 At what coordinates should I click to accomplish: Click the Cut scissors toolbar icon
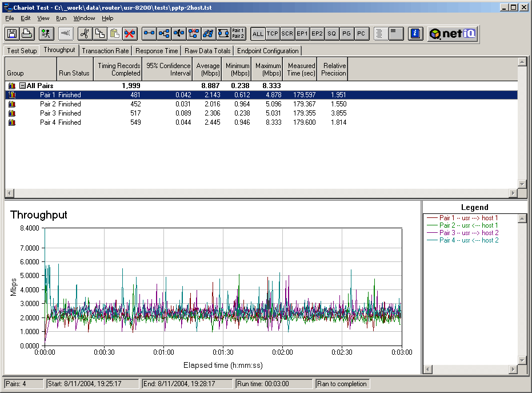pyautogui.click(x=85, y=34)
